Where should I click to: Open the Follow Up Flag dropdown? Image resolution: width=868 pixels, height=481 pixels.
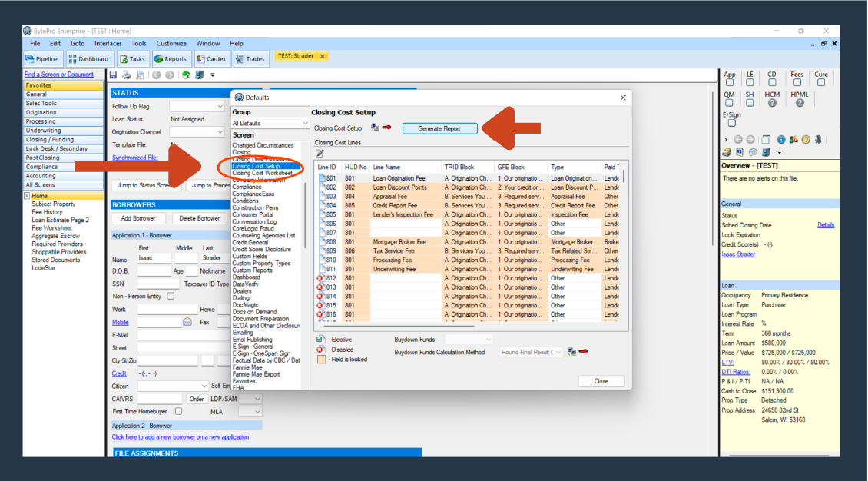coord(197,106)
